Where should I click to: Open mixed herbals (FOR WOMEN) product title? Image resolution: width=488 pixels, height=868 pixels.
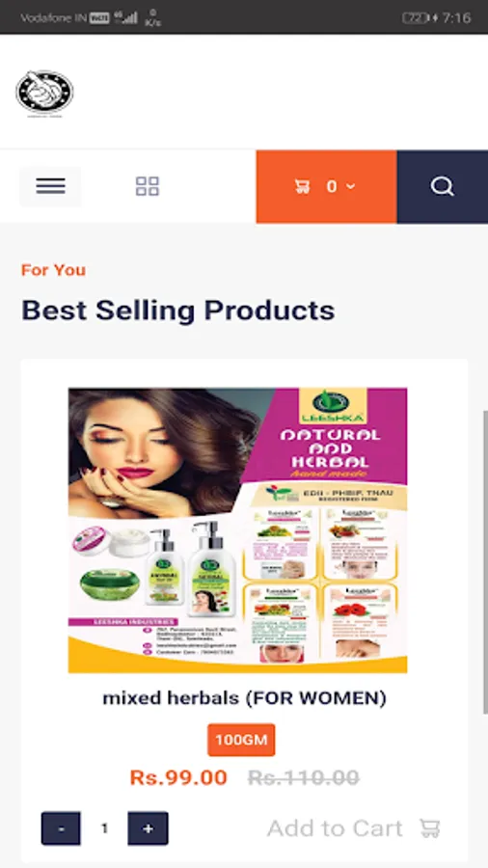pyautogui.click(x=244, y=698)
